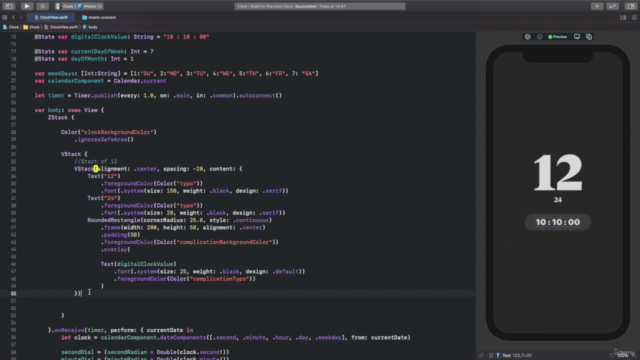Click the secondDial assignment line
640x360 pixels.
click(145, 352)
